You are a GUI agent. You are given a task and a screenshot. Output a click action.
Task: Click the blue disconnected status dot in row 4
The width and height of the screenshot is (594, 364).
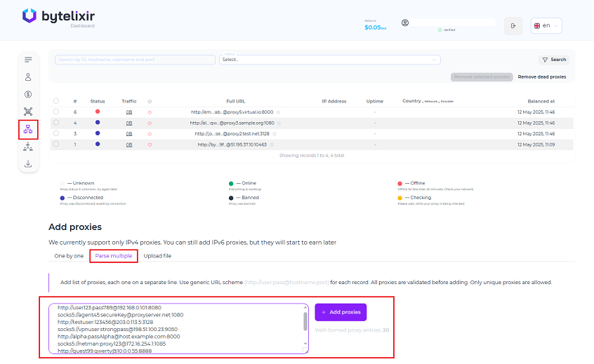tap(98, 122)
